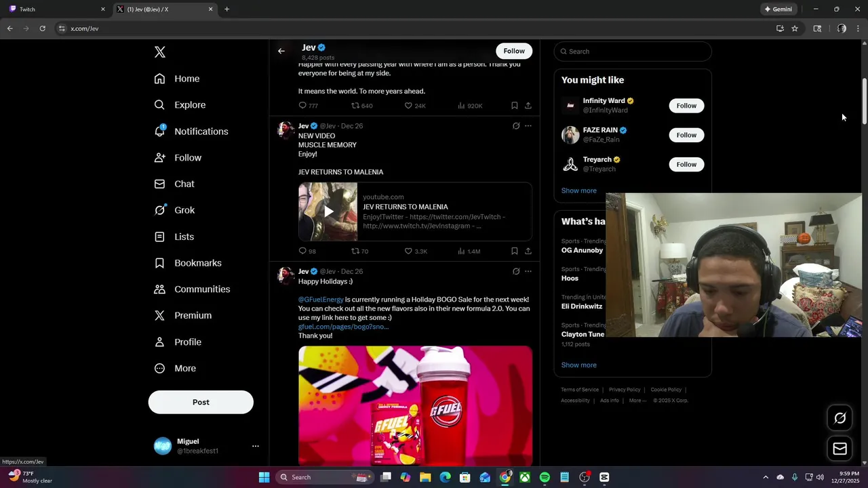Image resolution: width=868 pixels, height=488 pixels.
Task: Open the Terms of Service link
Action: (x=580, y=390)
